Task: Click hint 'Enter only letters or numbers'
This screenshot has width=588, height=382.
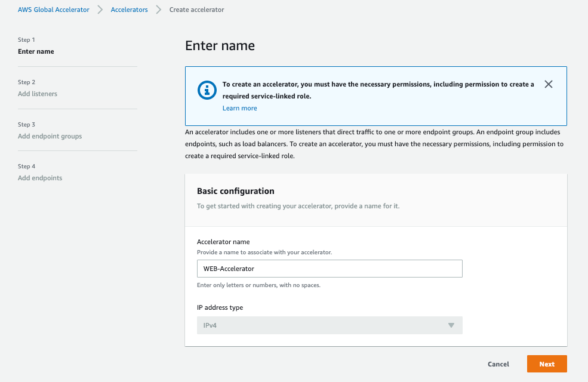Action: [258, 285]
